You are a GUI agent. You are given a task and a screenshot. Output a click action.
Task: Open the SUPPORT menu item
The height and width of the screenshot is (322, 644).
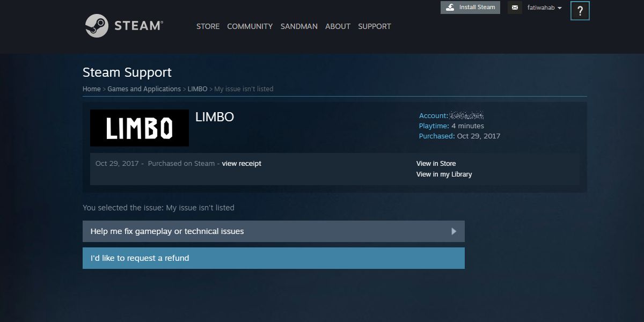click(x=375, y=26)
